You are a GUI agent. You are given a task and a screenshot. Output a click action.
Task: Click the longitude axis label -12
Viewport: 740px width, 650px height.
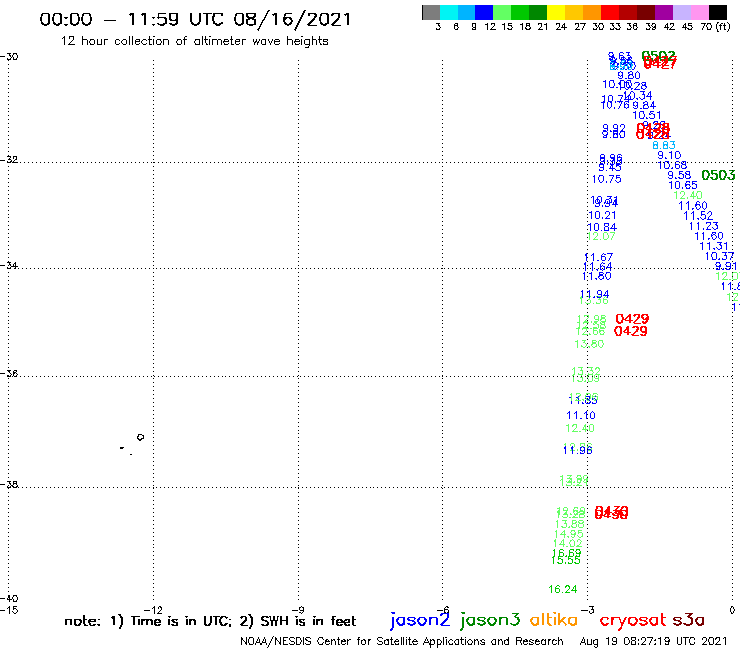153,610
